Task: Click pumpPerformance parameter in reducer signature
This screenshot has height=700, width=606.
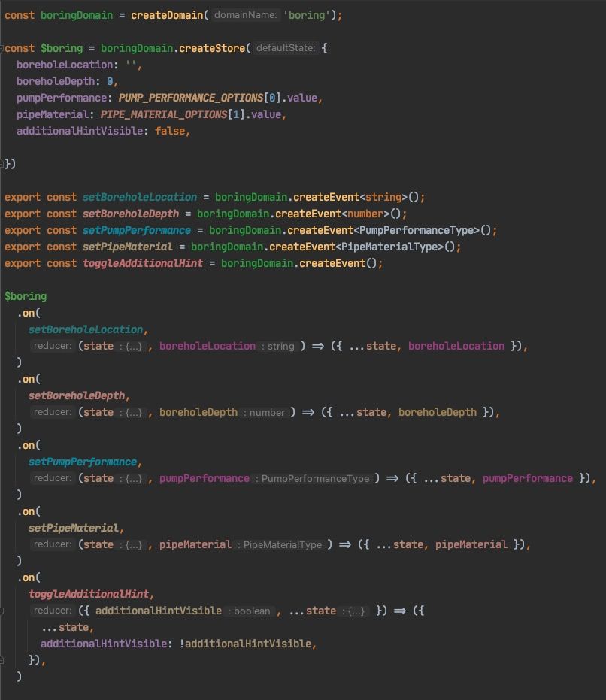Action: tap(205, 478)
